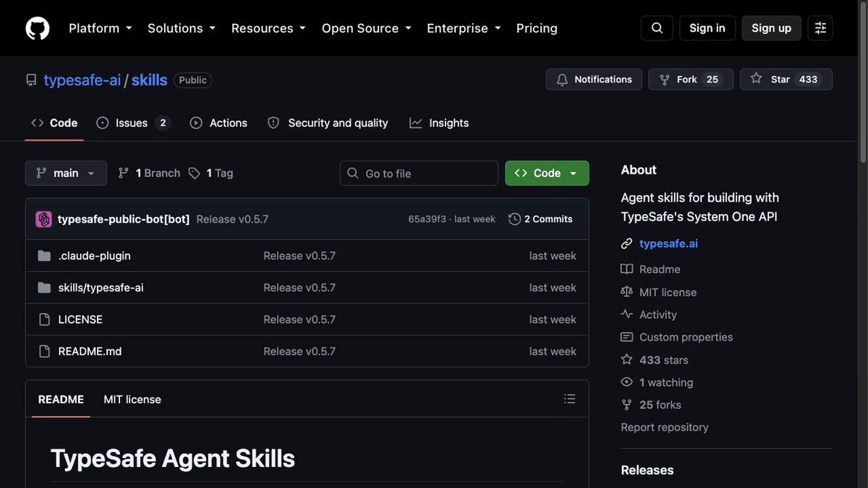
Task: Expand the Solutions menu
Action: coord(182,28)
